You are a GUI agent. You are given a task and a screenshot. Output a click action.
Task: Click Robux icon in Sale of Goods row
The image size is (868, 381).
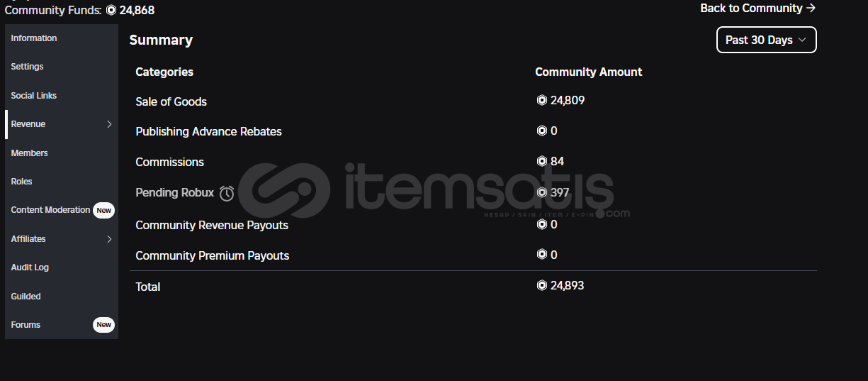click(542, 101)
